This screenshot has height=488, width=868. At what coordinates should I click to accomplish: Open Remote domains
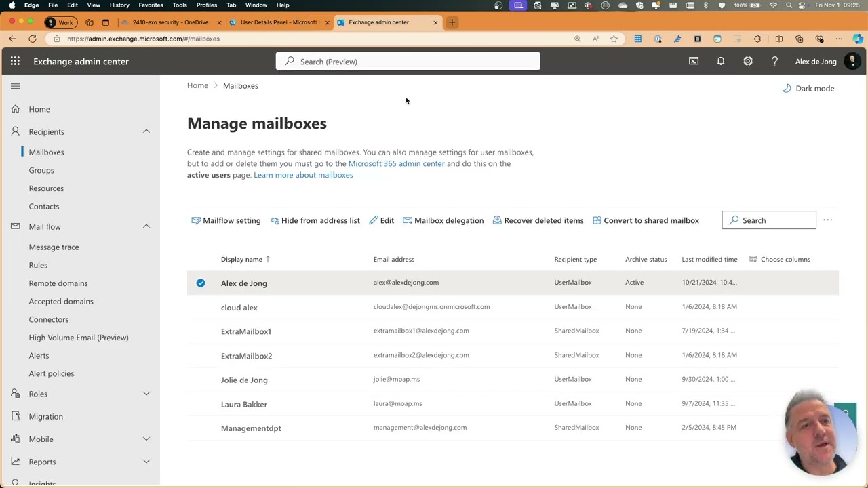(x=58, y=283)
